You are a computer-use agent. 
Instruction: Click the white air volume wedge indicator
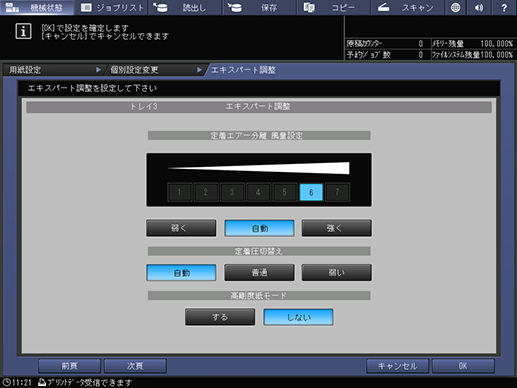[x=258, y=168]
